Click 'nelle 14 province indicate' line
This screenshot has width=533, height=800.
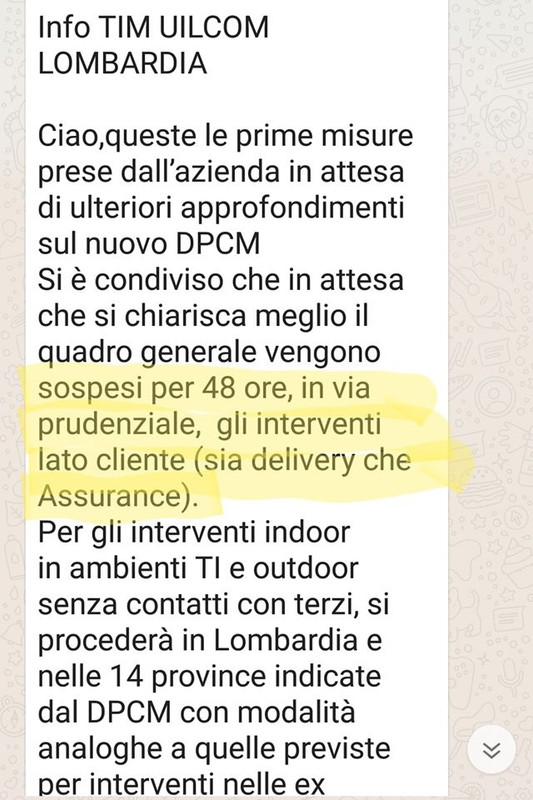210,677
